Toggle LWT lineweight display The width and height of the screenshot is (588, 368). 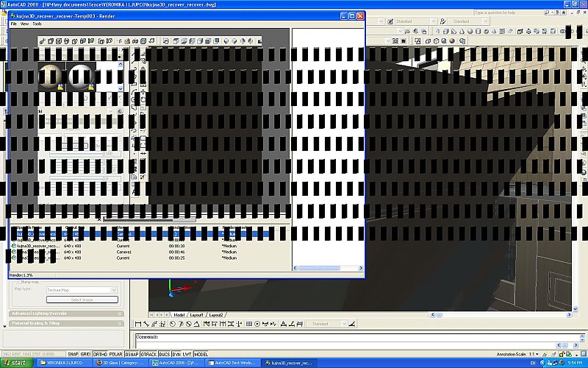pos(187,354)
